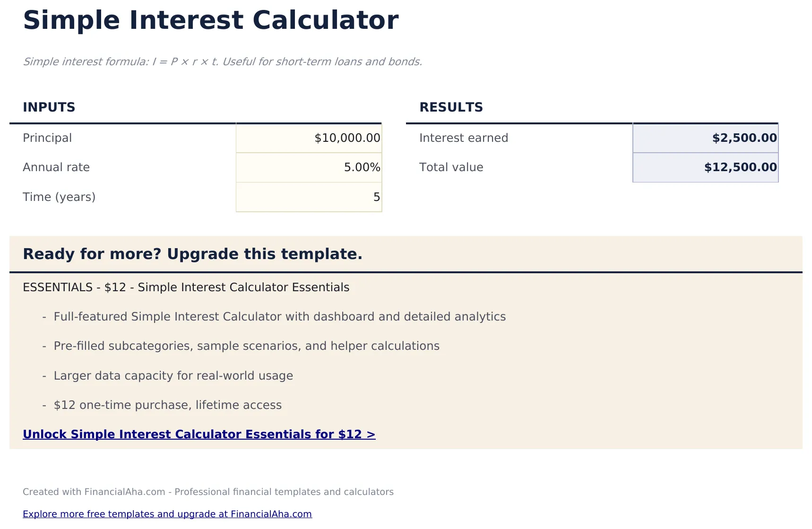
Task: Click the Interest earned result cell
Action: [x=705, y=138]
